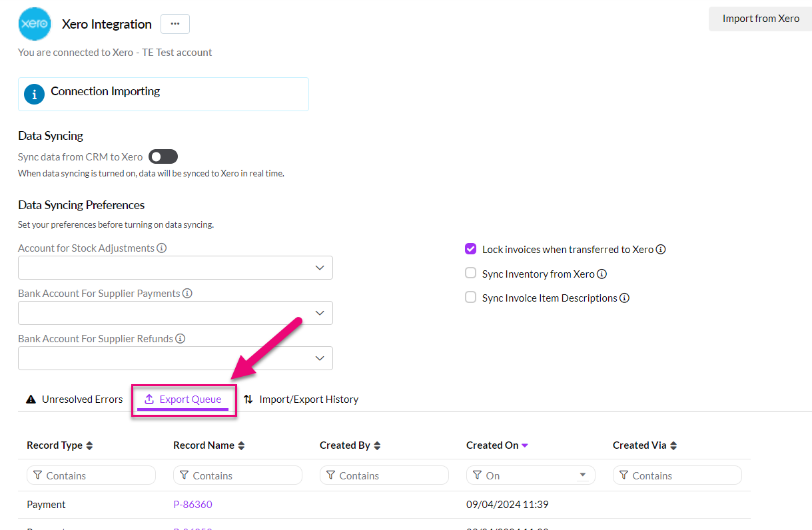Screen dimensions: 812x530
Task: Toggle Created On descending sort arrow
Action: [x=525, y=446]
